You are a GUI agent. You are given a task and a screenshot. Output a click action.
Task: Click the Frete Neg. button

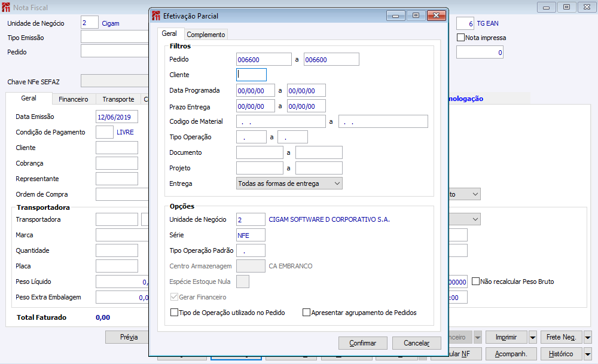561,337
